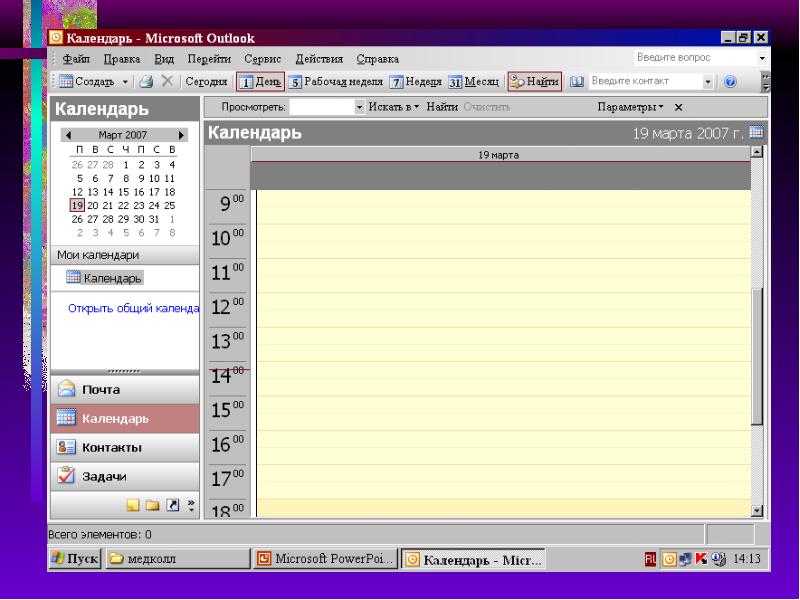Toggle the Найти search pane button
This screenshot has height=600, width=800.
535,81
